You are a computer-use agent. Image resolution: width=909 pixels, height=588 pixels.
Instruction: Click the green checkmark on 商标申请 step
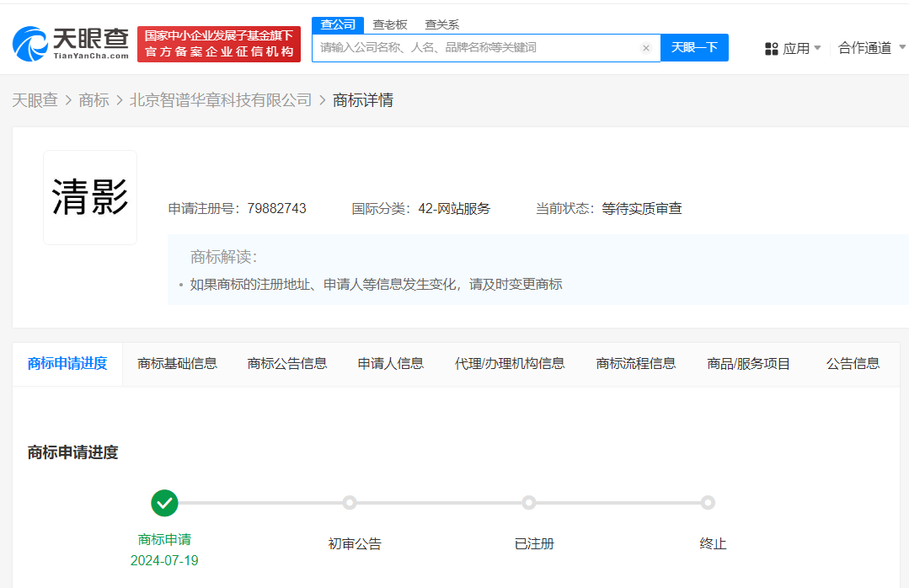(x=164, y=502)
